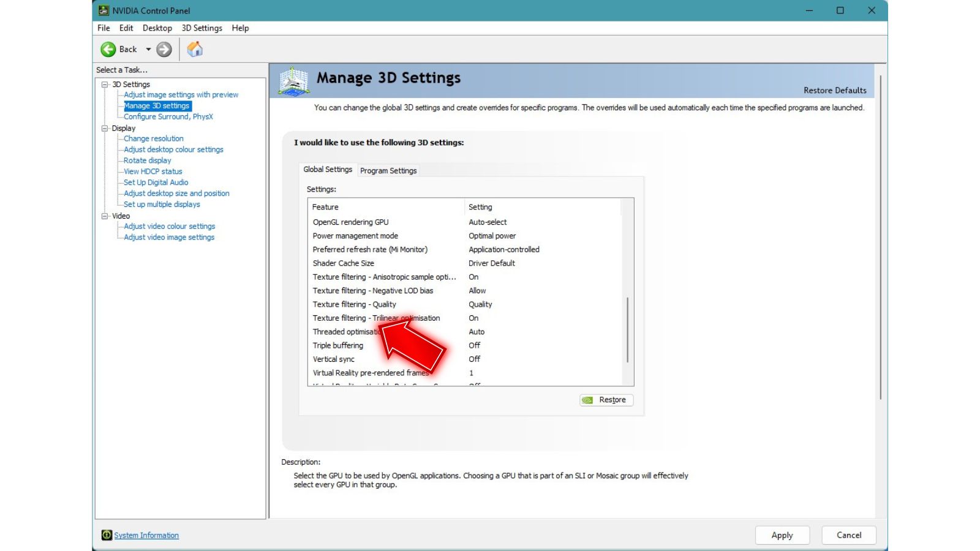Click the System Information icon
The width and height of the screenshot is (980, 551).
[x=107, y=535]
